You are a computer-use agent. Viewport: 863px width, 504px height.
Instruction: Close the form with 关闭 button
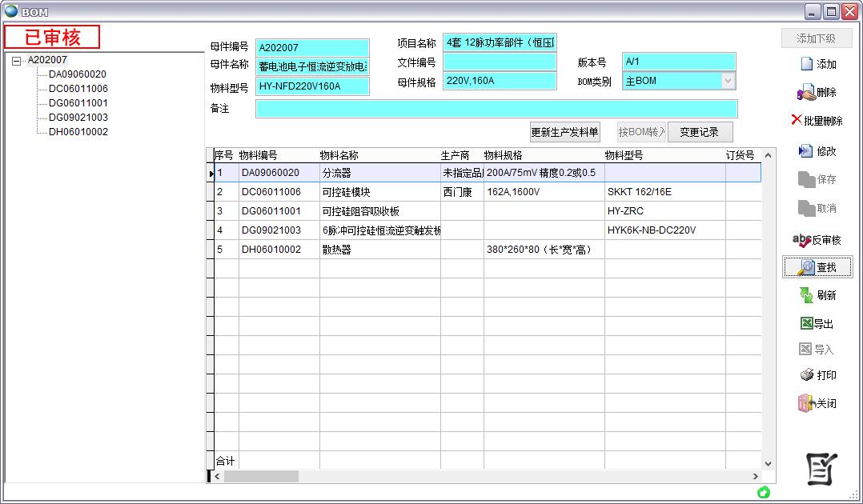[x=817, y=404]
